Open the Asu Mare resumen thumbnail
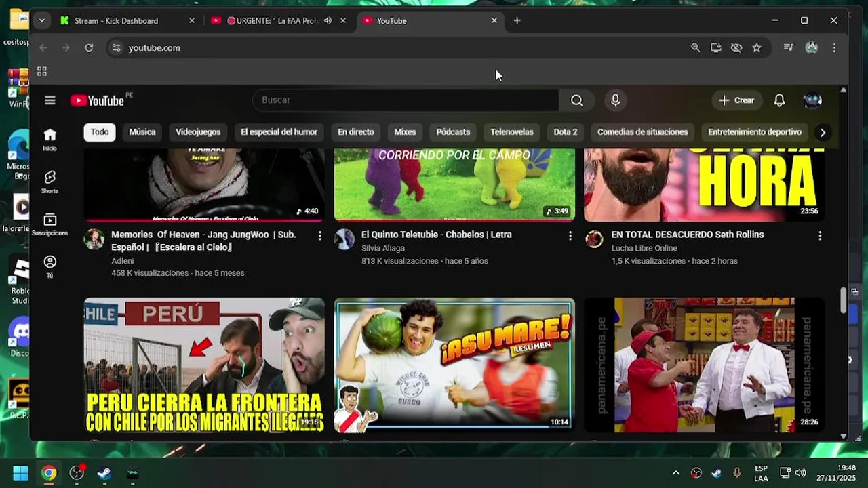The height and width of the screenshot is (488, 868). click(x=454, y=365)
